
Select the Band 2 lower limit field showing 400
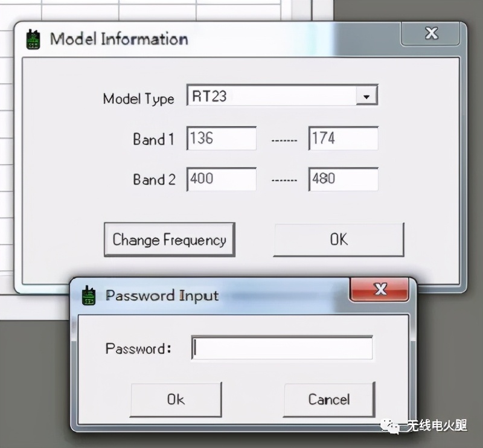tap(221, 179)
